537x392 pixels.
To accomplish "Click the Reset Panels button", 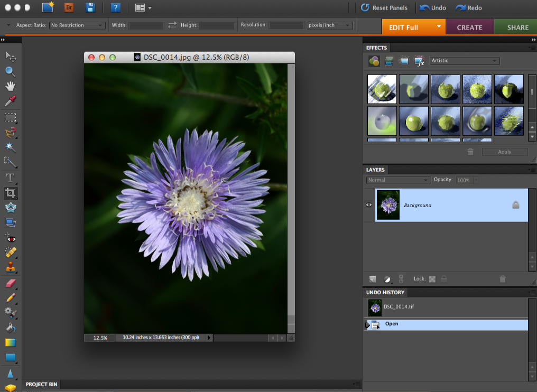I will [x=385, y=7].
